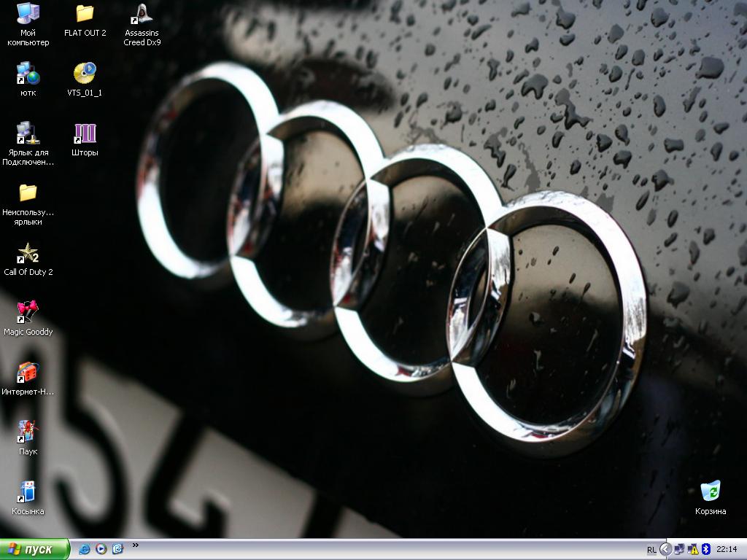747x560 pixels.
Task: Select the Magic Gooddy game icon
Action: click(x=28, y=313)
